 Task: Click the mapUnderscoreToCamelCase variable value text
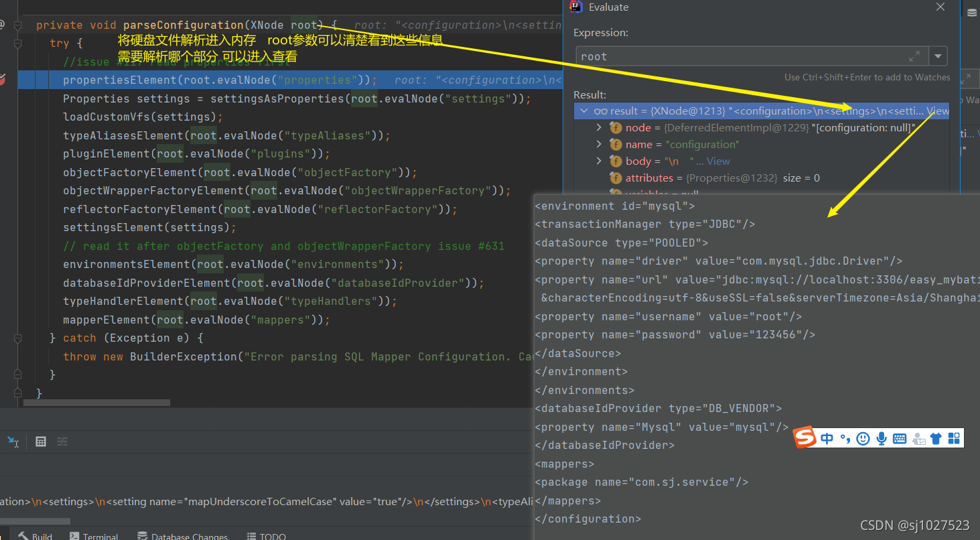(267, 501)
